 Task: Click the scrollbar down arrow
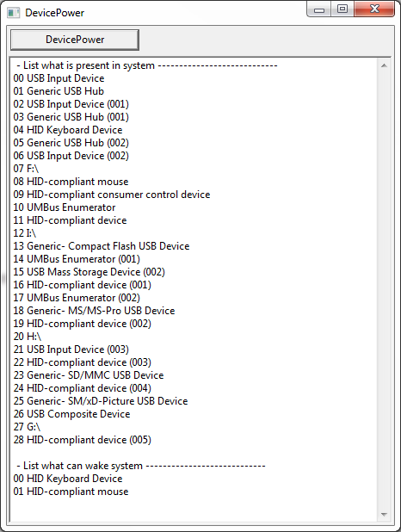coord(384,515)
